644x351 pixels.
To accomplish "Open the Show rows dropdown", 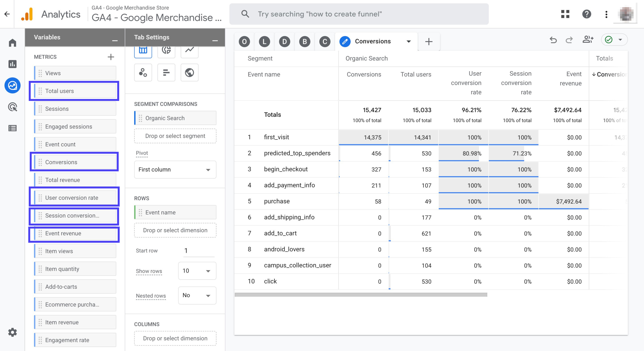I will tap(197, 271).
